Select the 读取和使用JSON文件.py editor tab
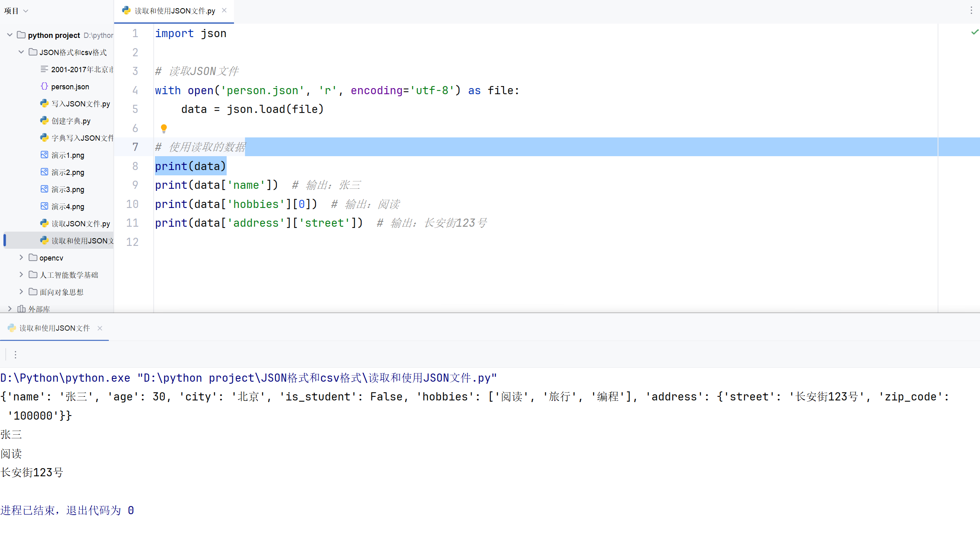 (174, 11)
